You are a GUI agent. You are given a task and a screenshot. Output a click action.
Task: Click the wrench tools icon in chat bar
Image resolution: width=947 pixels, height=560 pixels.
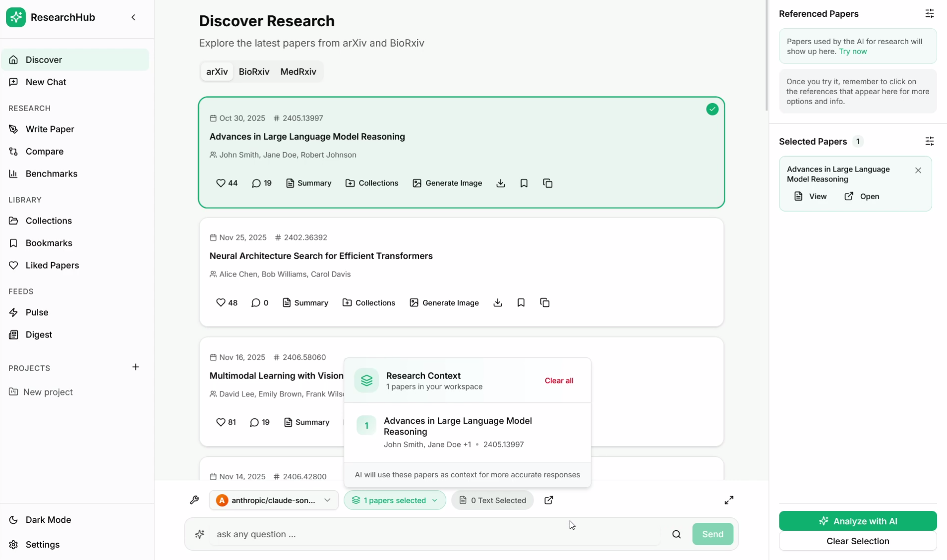[194, 500]
